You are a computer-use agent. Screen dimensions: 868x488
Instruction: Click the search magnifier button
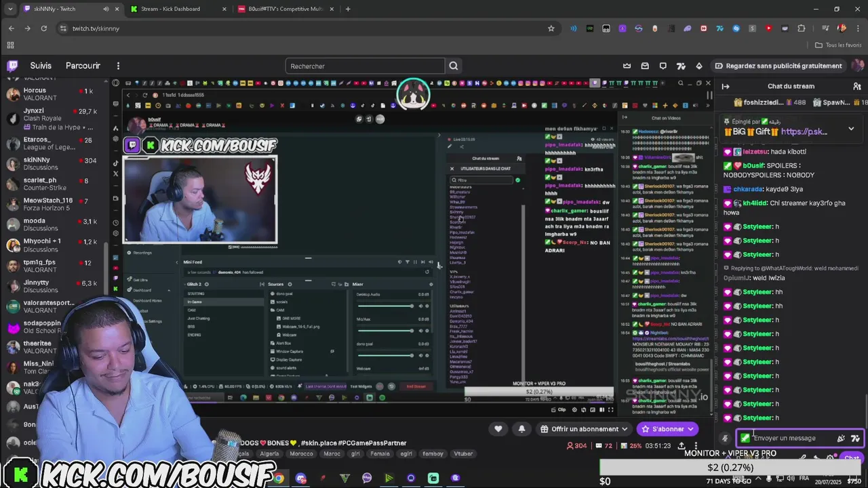[x=454, y=66]
